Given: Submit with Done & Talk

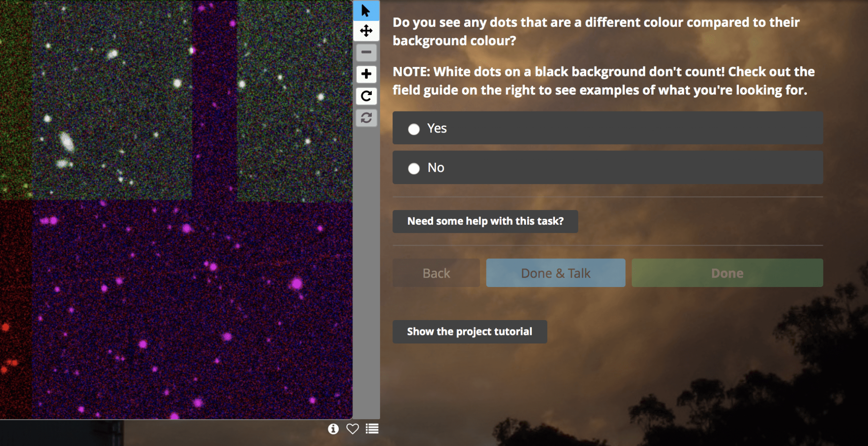Looking at the screenshot, I should pos(556,273).
